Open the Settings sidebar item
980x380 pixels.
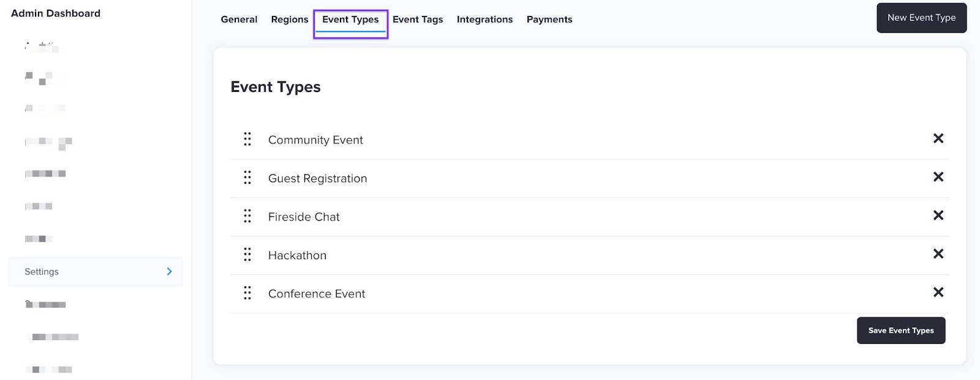pyautogui.click(x=42, y=272)
